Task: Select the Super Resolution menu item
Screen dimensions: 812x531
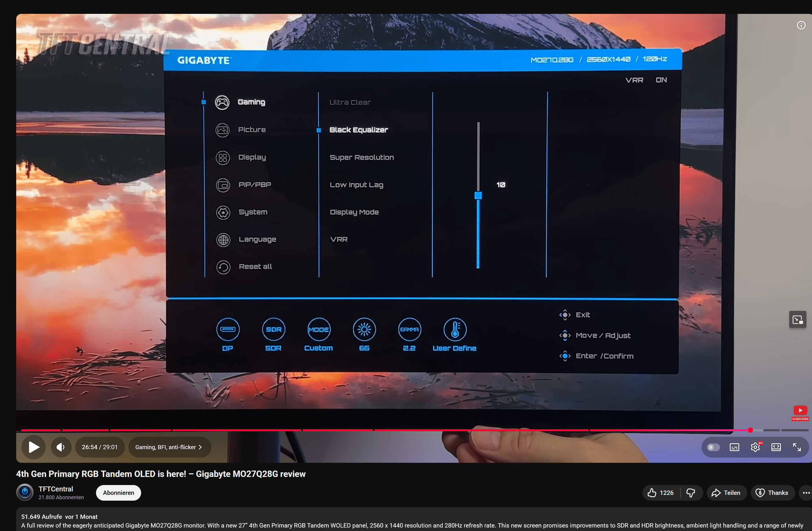Action: pyautogui.click(x=362, y=157)
